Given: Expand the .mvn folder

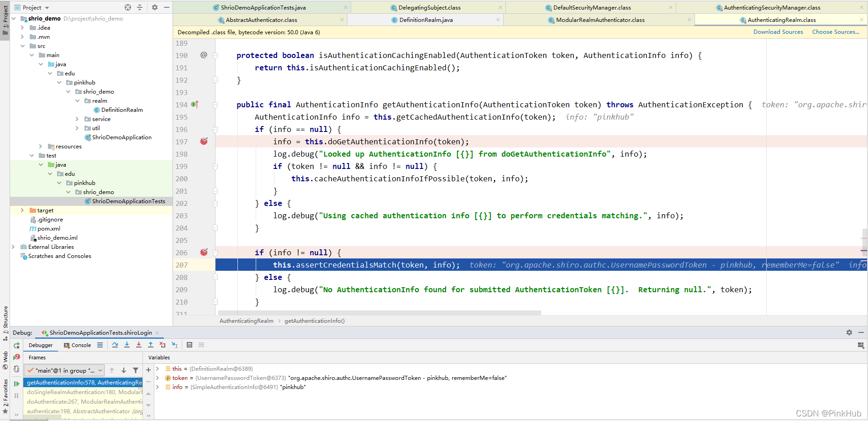Looking at the screenshot, I should (22, 37).
